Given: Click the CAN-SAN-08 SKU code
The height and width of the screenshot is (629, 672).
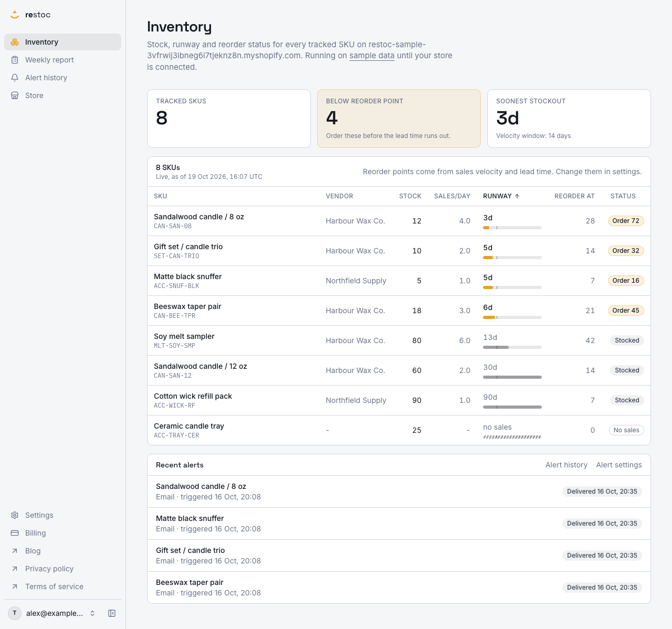Looking at the screenshot, I should point(173,226).
